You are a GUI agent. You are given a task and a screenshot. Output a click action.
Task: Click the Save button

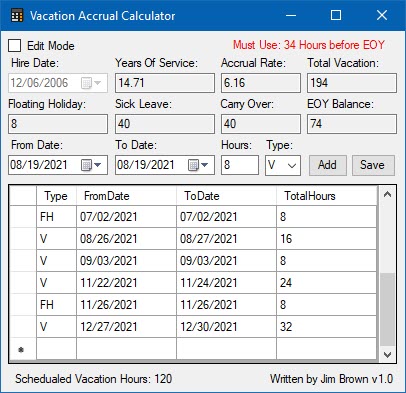pyautogui.click(x=373, y=165)
